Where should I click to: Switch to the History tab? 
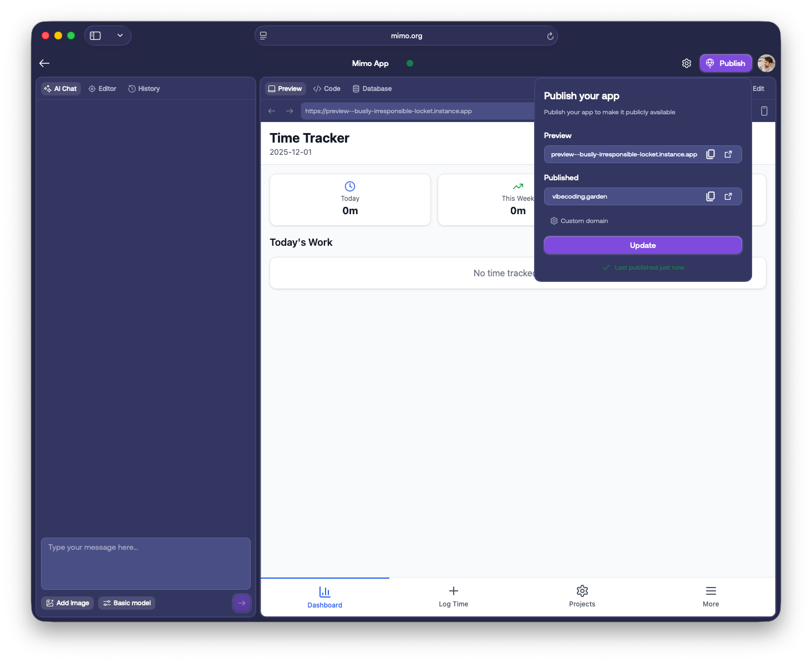(144, 89)
